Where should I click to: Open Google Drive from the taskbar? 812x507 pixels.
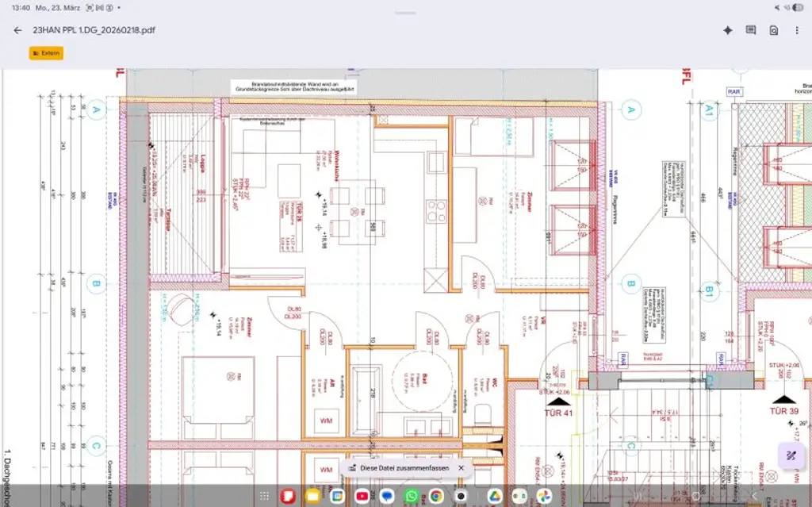pos(495,495)
